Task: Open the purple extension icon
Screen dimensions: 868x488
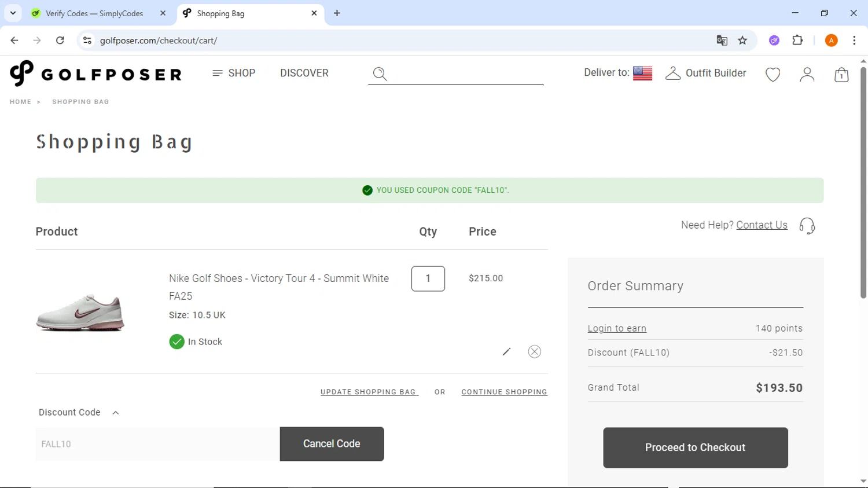Action: click(x=774, y=41)
